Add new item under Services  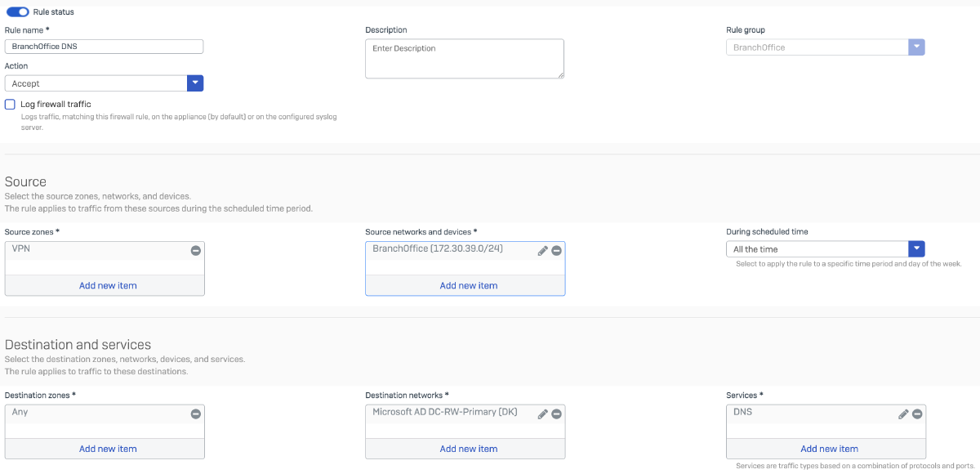pyautogui.click(x=829, y=448)
